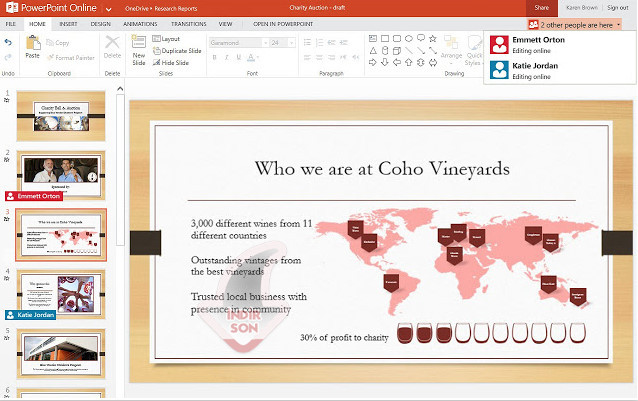Toggle bulleted list
Screen dimensions: 638x401
coord(308,42)
